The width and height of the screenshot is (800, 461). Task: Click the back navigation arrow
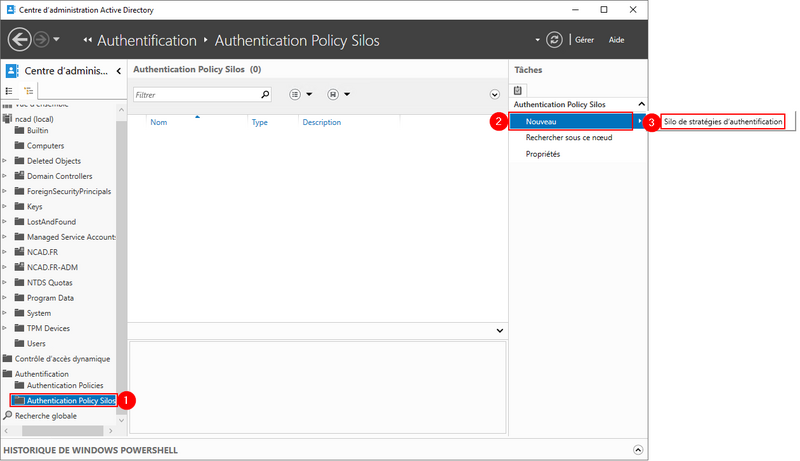[19, 40]
